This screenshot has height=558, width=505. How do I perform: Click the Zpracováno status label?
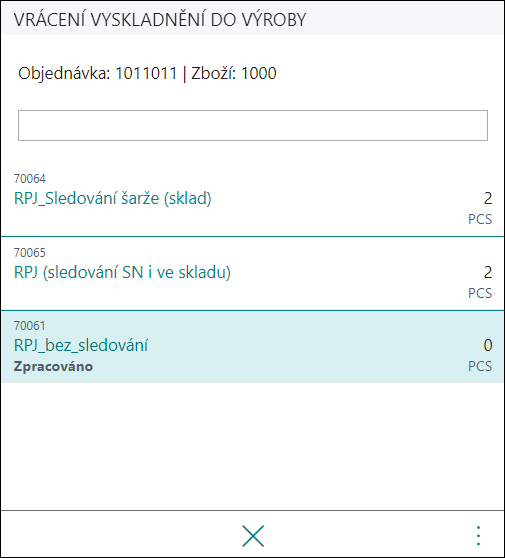click(x=53, y=367)
